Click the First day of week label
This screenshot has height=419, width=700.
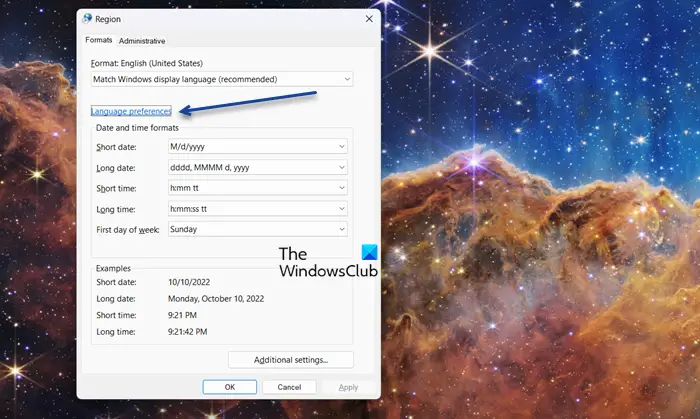[x=128, y=230]
